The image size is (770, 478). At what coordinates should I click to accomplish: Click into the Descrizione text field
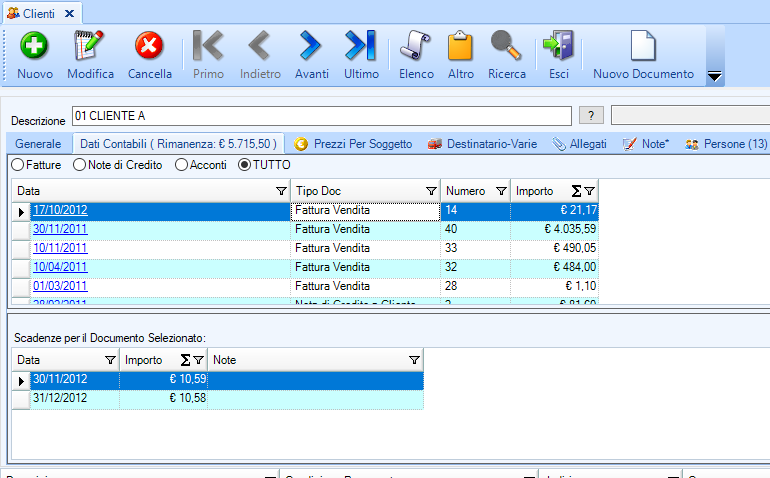coord(321,116)
